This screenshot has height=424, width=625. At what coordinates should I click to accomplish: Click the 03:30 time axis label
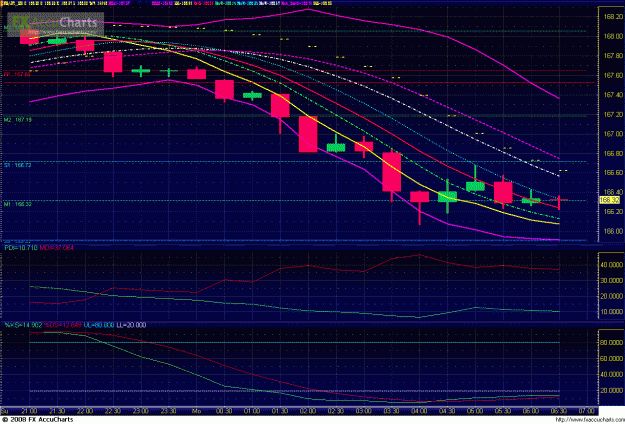[x=391, y=411]
